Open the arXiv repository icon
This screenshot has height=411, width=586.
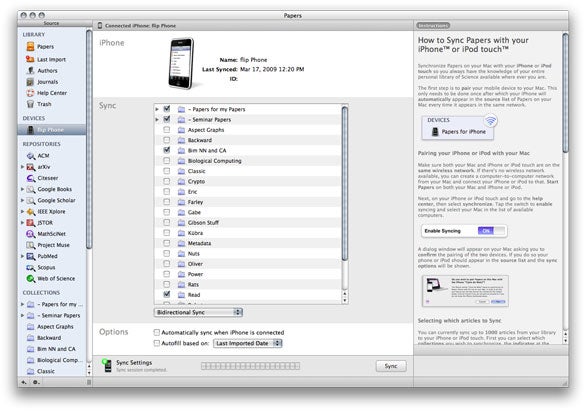[31, 167]
